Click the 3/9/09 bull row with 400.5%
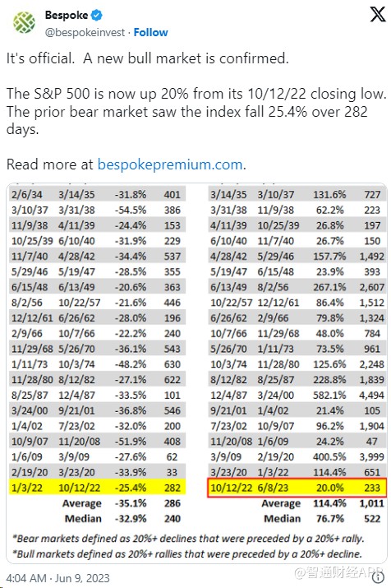This screenshot has height=588, width=391. coord(297,456)
